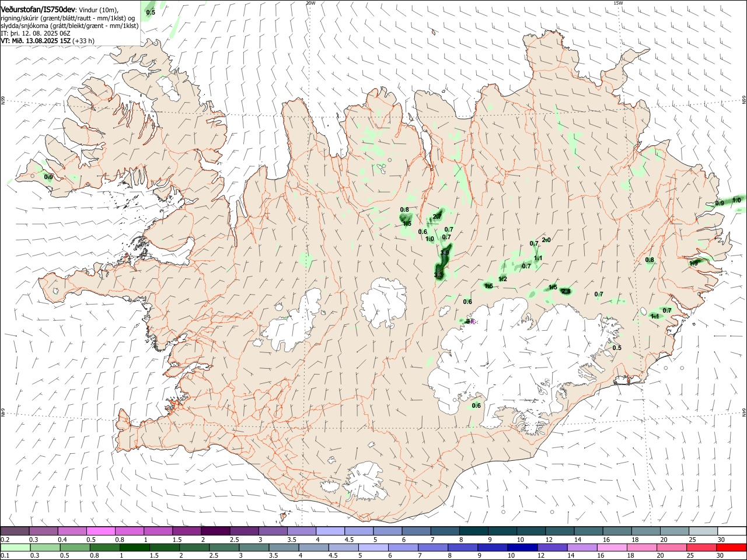Click the pale periwinkle 4 snow legend swatch
The width and height of the screenshot is (747, 560).
330,531
